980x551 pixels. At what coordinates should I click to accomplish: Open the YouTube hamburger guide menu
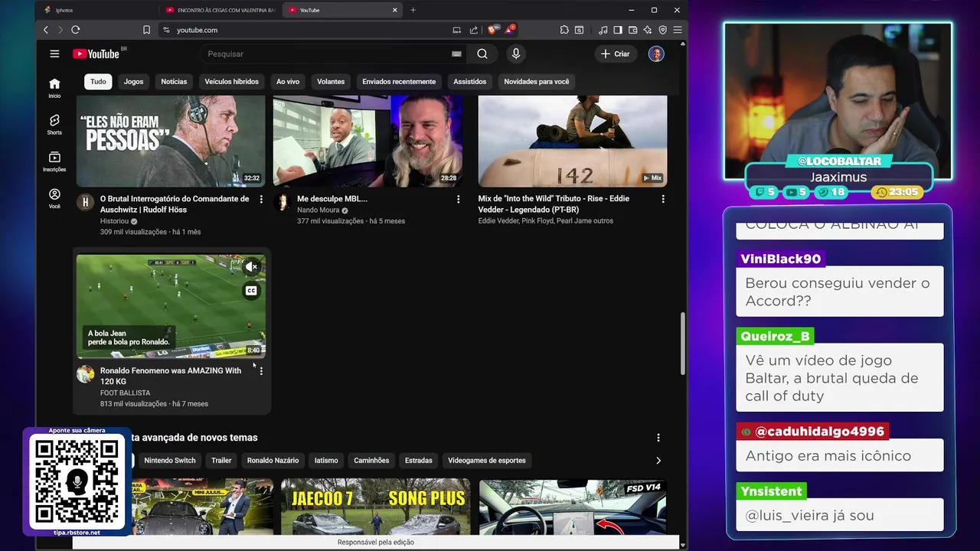coord(54,54)
